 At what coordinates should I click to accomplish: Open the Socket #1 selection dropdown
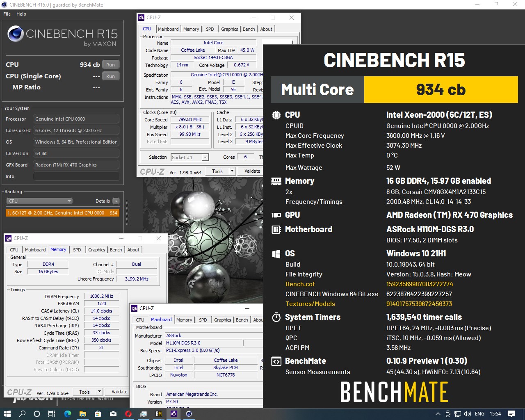[189, 157]
